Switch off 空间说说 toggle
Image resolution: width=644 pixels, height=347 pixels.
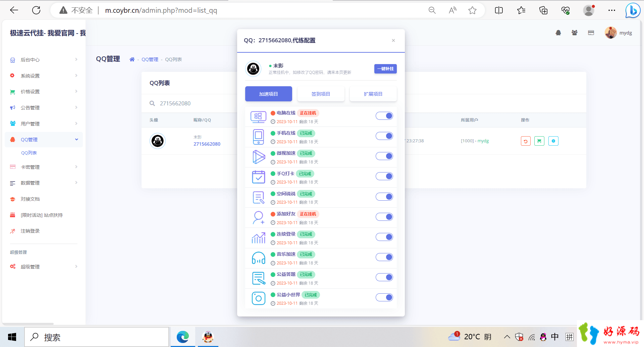point(384,197)
